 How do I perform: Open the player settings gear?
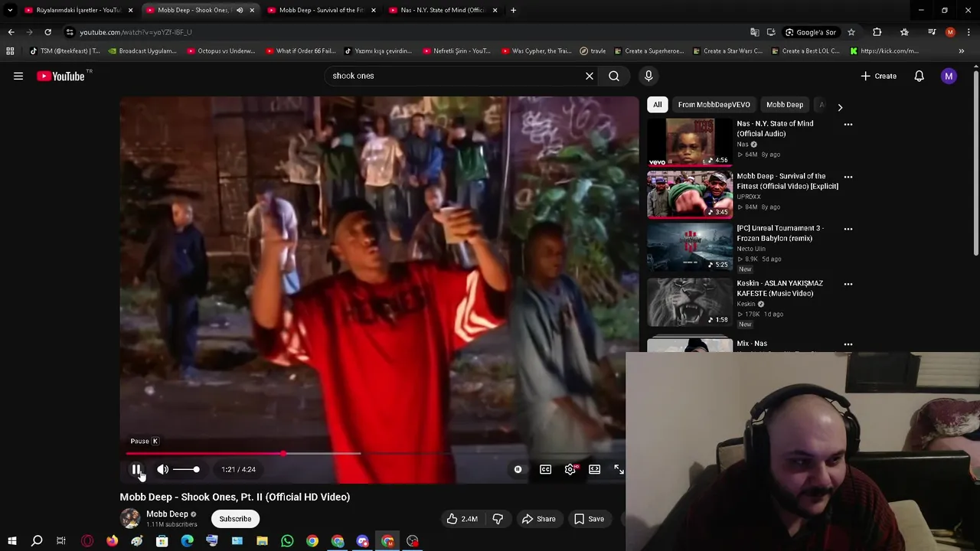coord(570,469)
